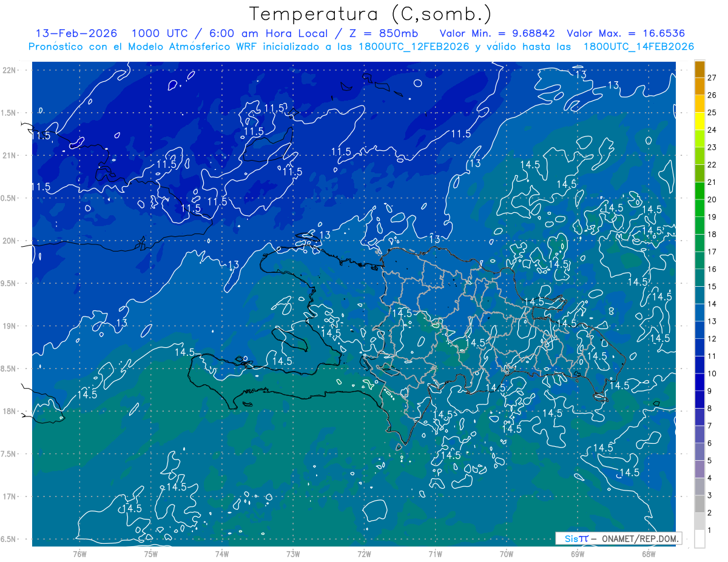Screen dimensions: 728x562
Task: Click the teal legend segment beside 15
Action: pyautogui.click(x=699, y=278)
